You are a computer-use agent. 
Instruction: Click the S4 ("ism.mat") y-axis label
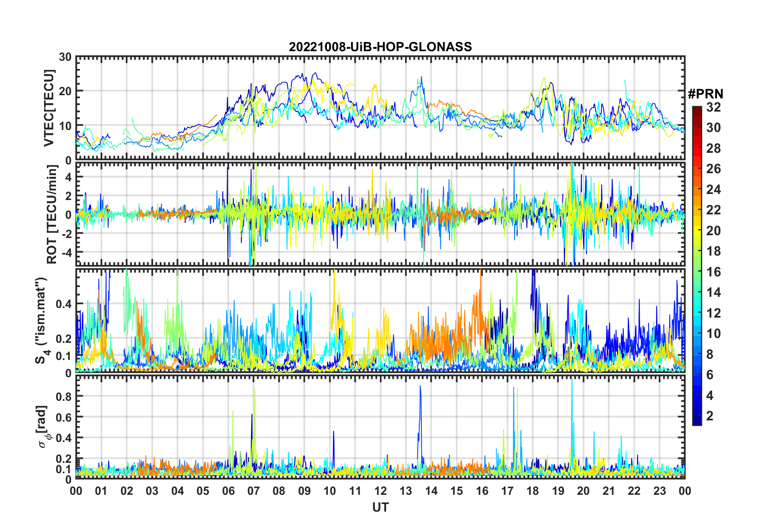tap(42, 320)
